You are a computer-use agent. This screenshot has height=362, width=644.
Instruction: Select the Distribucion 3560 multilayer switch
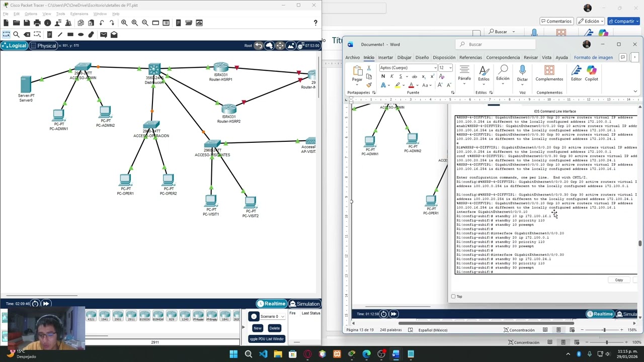click(154, 69)
